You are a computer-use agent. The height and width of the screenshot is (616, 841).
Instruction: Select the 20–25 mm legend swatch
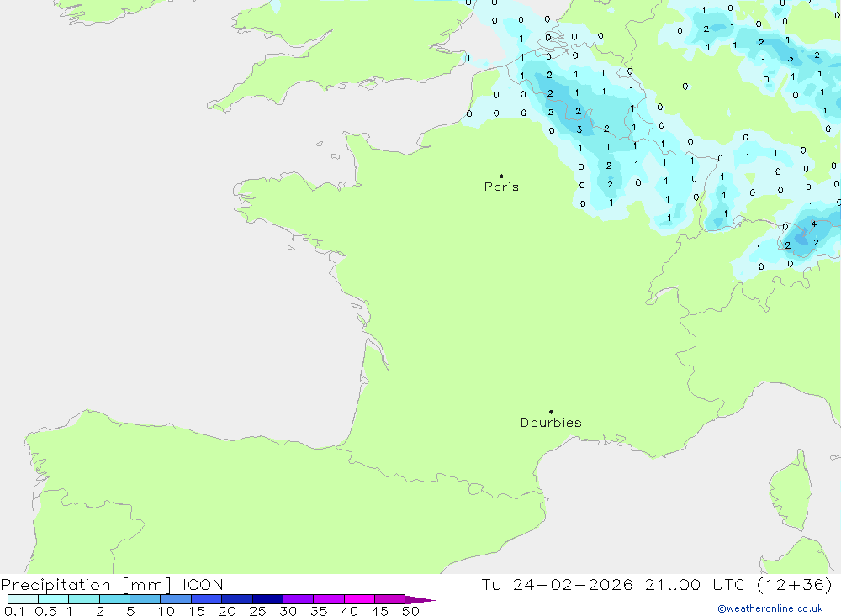coord(236,599)
